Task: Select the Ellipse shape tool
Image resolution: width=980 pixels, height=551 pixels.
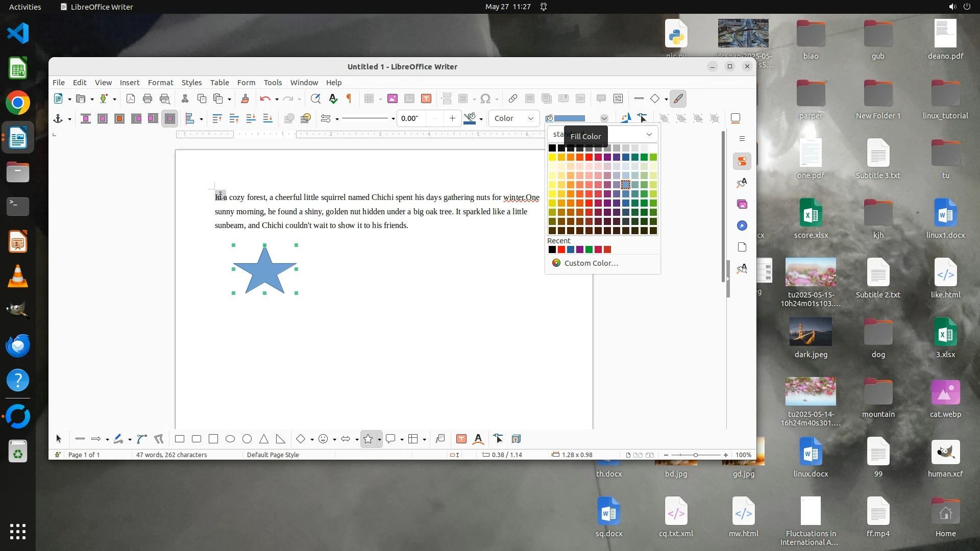Action: (230, 439)
